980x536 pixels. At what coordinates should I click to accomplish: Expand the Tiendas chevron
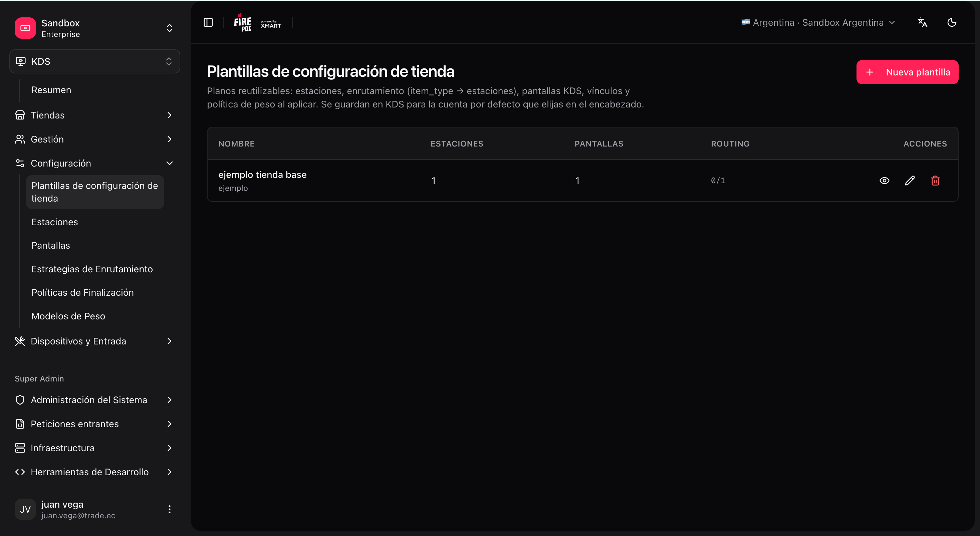click(169, 115)
